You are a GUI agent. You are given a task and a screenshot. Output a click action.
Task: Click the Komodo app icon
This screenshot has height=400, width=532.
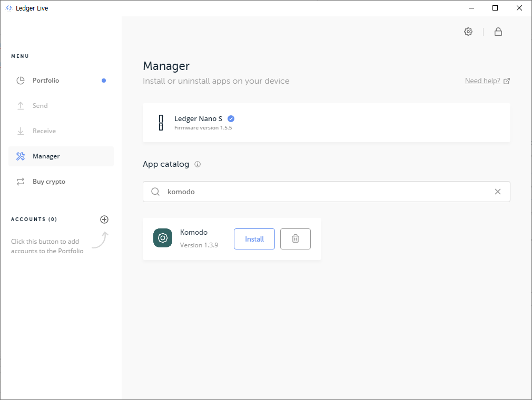click(x=163, y=238)
